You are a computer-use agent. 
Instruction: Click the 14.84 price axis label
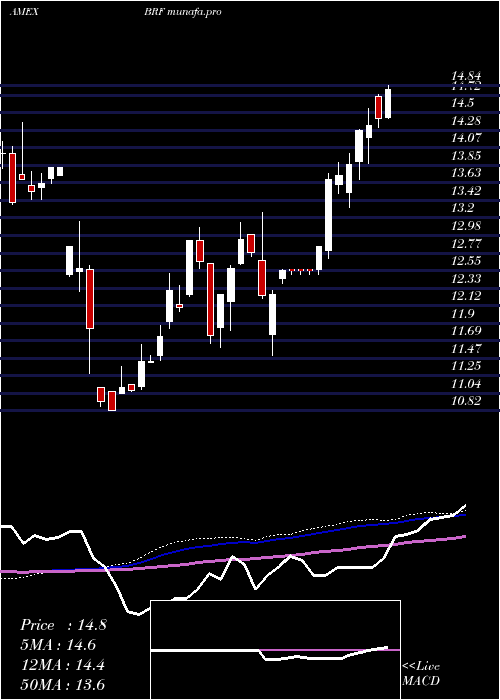pos(467,78)
